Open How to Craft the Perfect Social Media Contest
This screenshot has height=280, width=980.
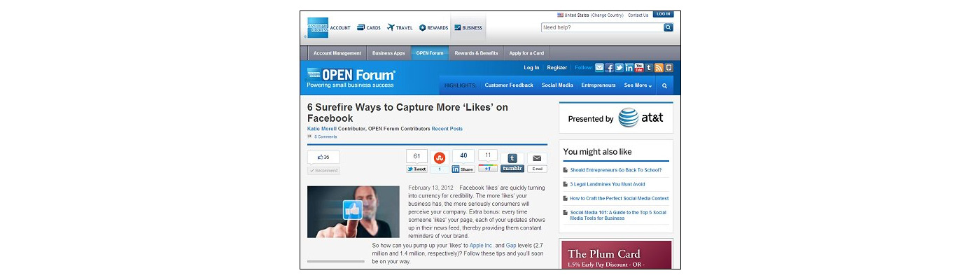[619, 198]
